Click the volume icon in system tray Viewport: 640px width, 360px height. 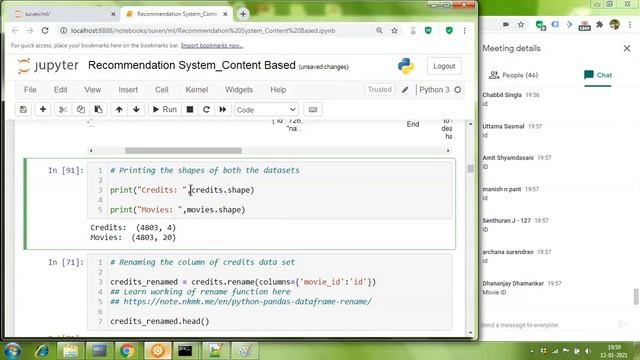(x=588, y=351)
